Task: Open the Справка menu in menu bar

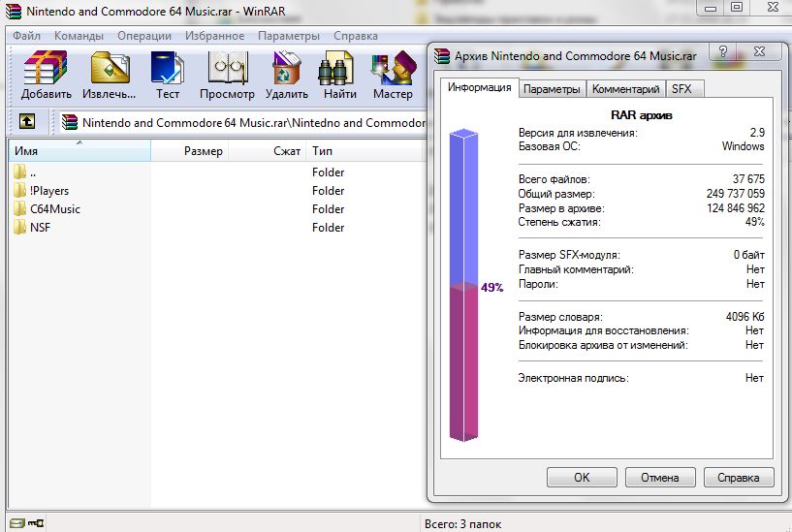Action: click(x=356, y=36)
